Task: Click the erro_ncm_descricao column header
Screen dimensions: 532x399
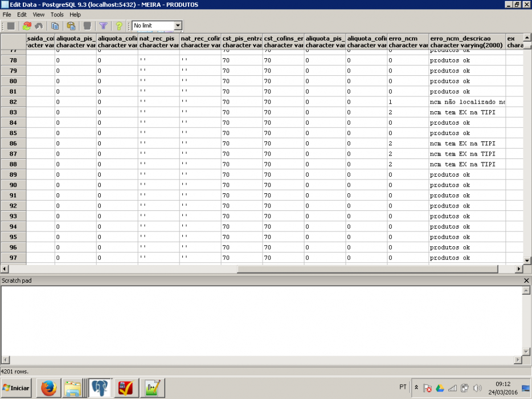Action: click(x=467, y=42)
